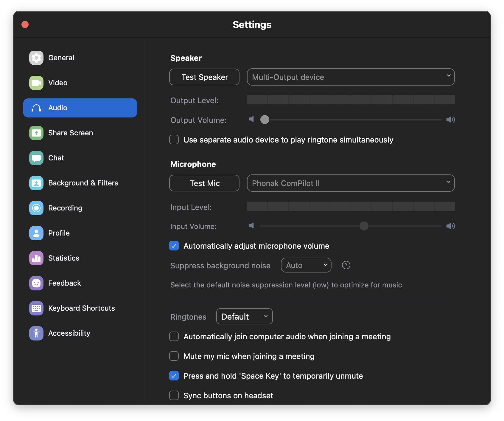504x421 pixels.
Task: Click the Input Volume loud speaker icon
Action: (450, 226)
